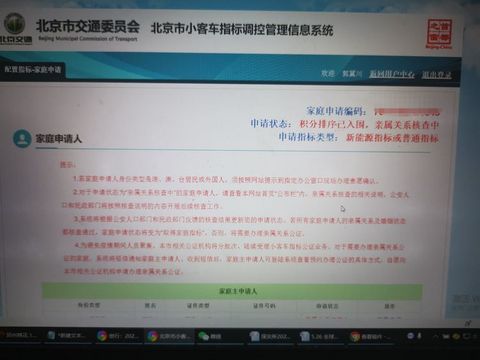This screenshot has width=480, height=360.
Task: Open the leftmost taskbar application item
Action: pyautogui.click(x=20, y=335)
